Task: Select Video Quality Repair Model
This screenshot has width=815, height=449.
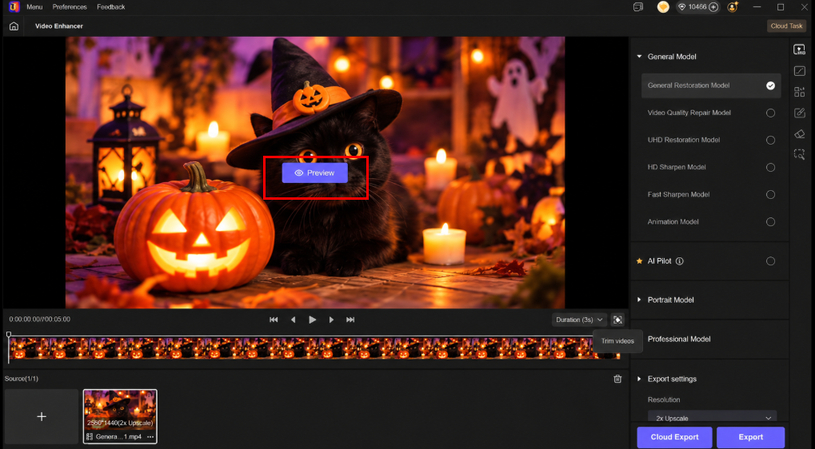Action: pyautogui.click(x=711, y=113)
